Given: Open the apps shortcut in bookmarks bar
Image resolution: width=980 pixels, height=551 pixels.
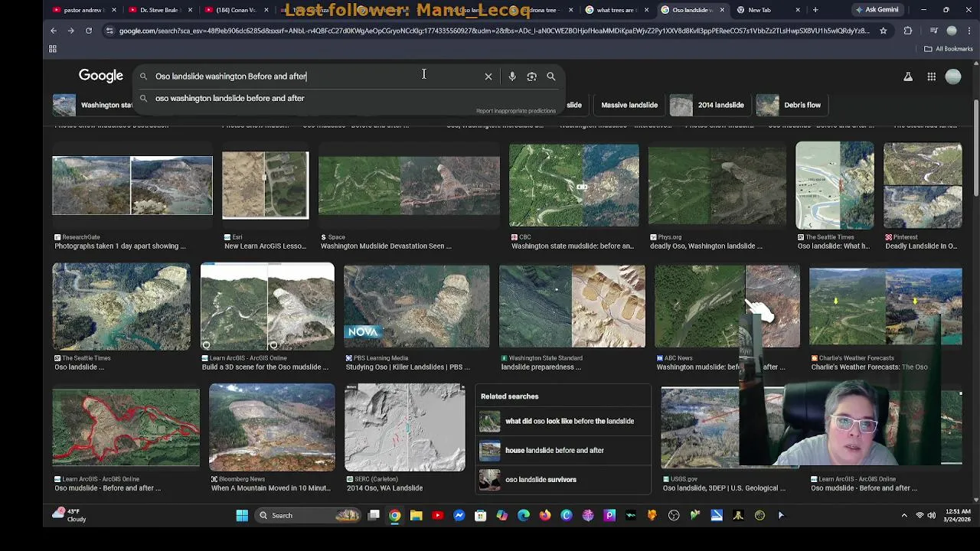Looking at the screenshot, I should point(53,49).
